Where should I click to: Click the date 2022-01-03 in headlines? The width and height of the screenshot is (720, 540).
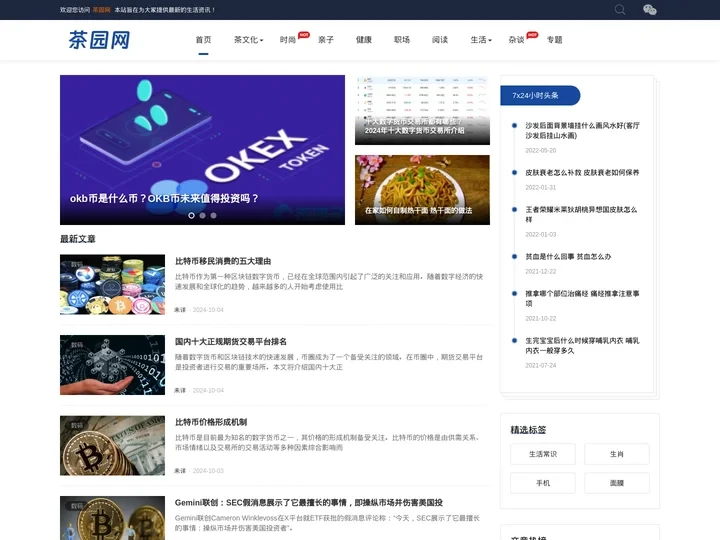[540, 234]
